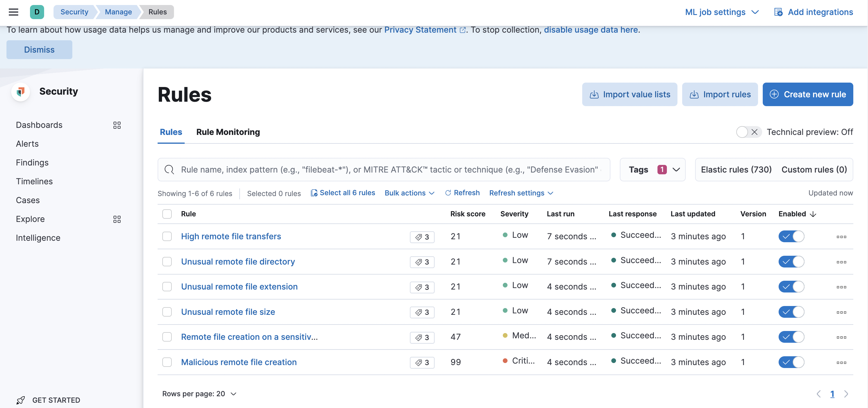Viewport: 868px width, 408px height.
Task: Click the Security app logo in sidebar
Action: tap(21, 92)
